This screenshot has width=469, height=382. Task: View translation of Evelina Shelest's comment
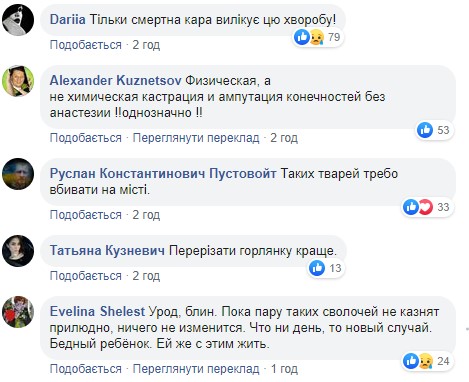196,369
